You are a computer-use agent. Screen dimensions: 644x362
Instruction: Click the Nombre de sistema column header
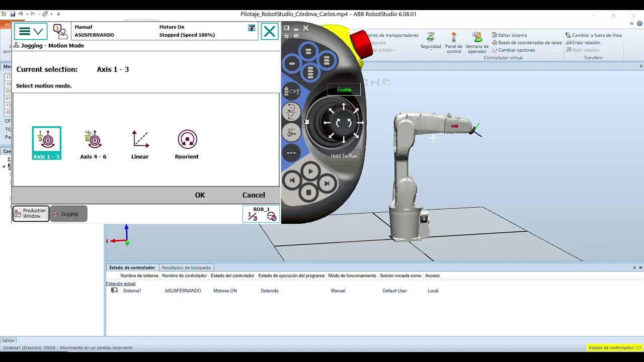tap(139, 276)
